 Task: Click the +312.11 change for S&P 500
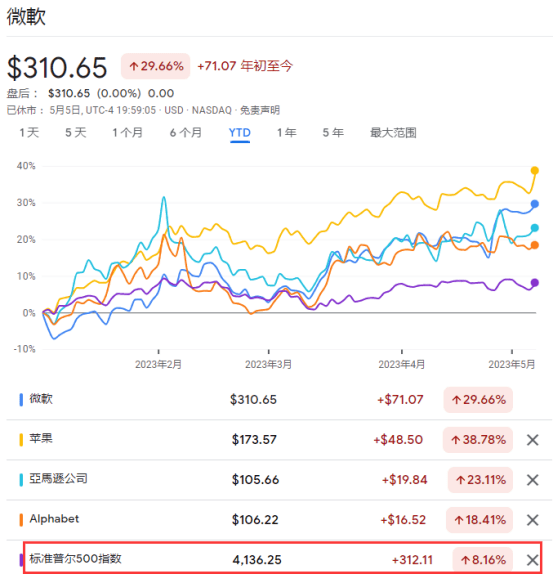point(412,560)
